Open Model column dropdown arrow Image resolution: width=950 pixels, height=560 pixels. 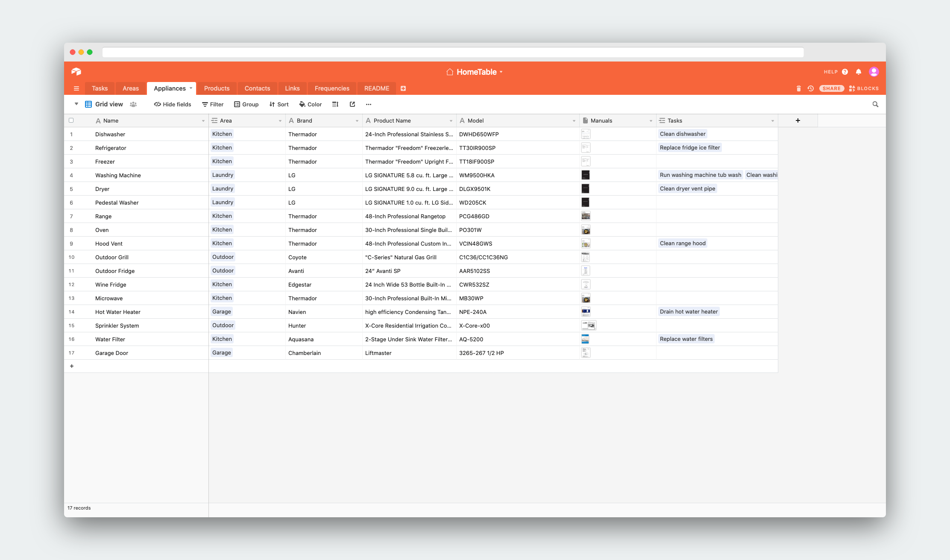[574, 121]
